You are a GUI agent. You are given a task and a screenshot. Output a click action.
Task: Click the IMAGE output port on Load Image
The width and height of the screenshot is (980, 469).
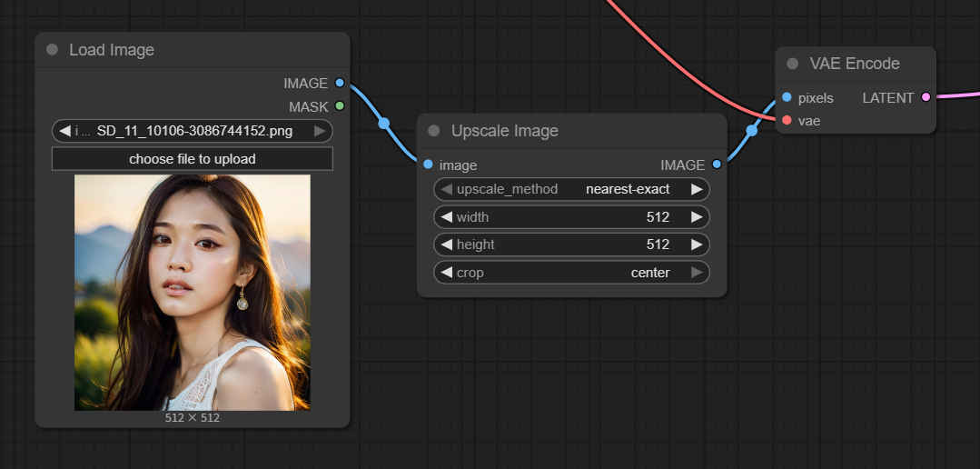pos(340,83)
